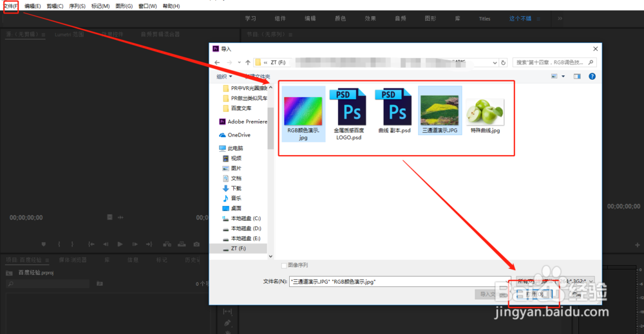The width and height of the screenshot is (644, 334).
Task: Open the 组织 dropdown menu
Action: tap(224, 77)
